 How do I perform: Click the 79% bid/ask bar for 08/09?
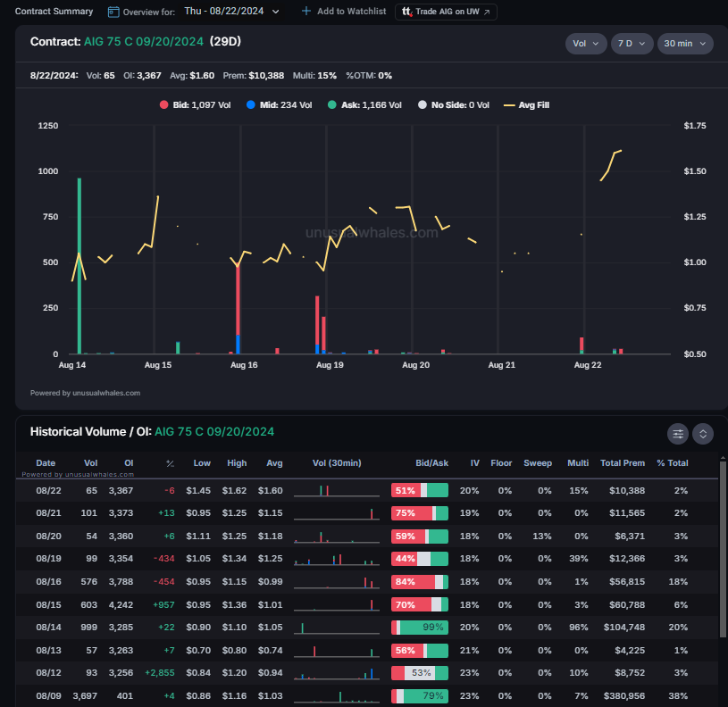point(420,696)
